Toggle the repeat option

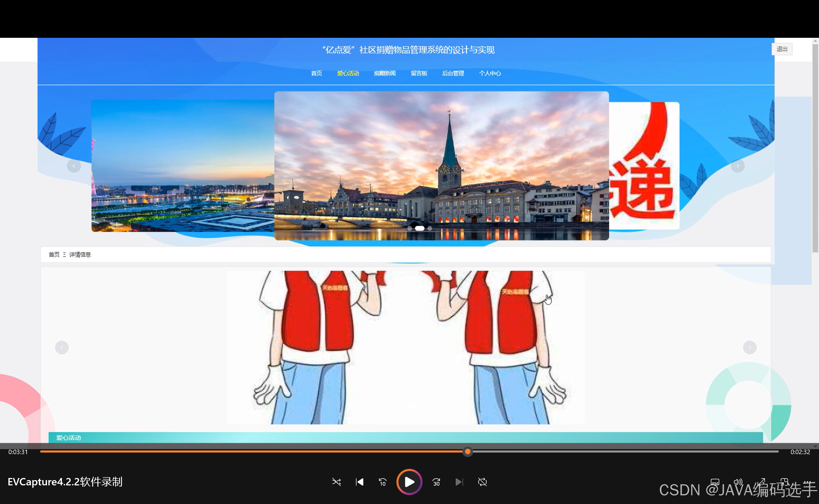click(x=482, y=482)
